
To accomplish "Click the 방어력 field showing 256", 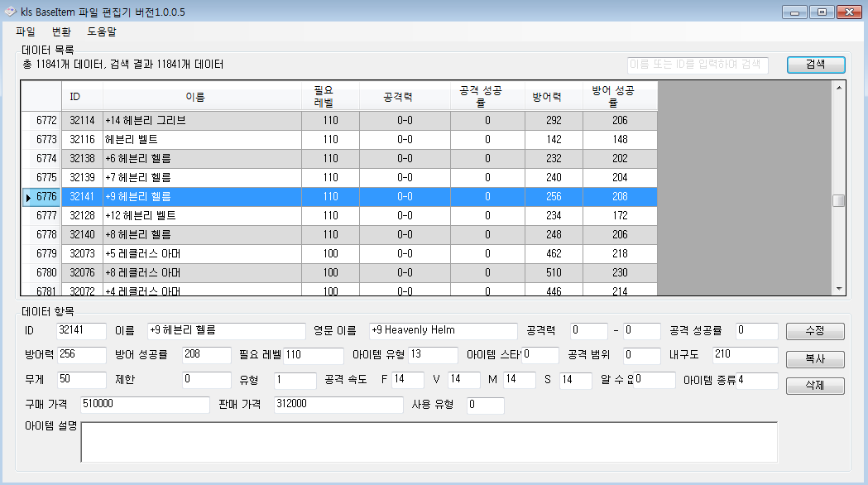I will (x=81, y=355).
